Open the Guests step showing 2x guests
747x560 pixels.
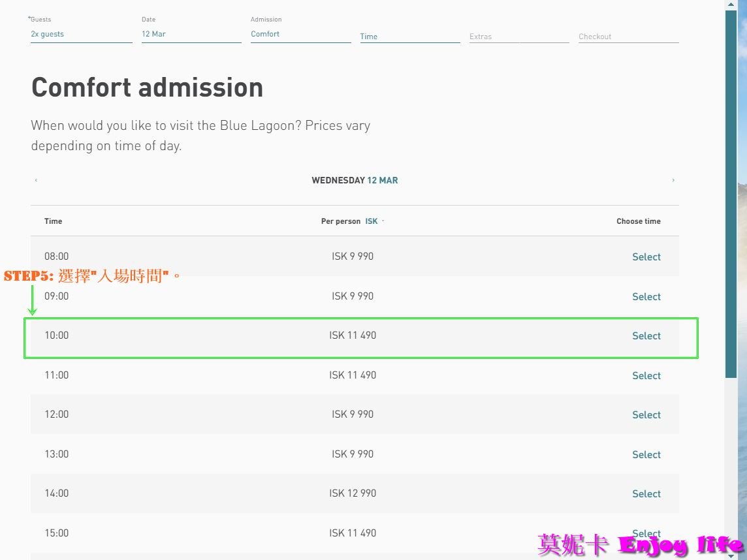tap(81, 34)
